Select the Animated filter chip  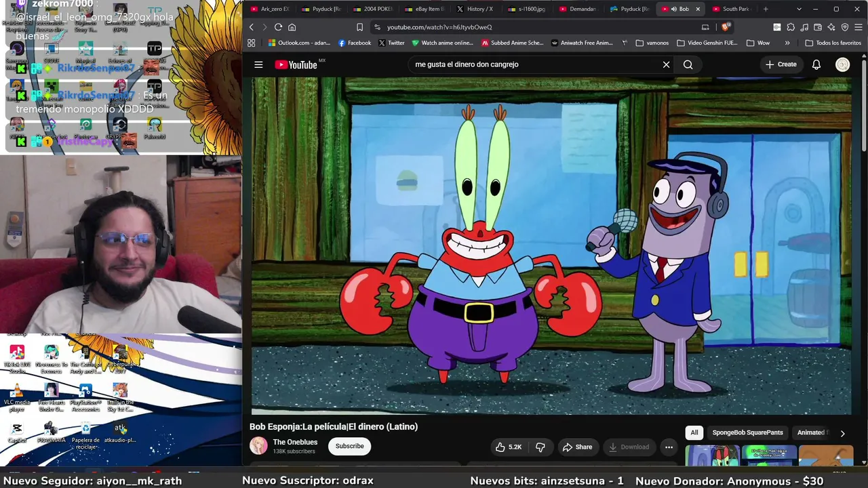811,432
